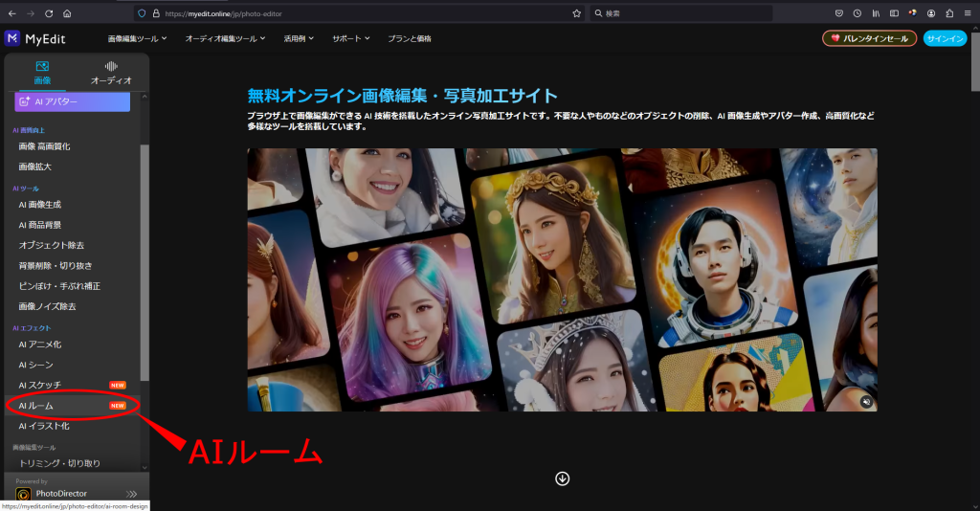Select AI ルーム in the sidebar
Screen dimensions: 980x511
(36, 406)
